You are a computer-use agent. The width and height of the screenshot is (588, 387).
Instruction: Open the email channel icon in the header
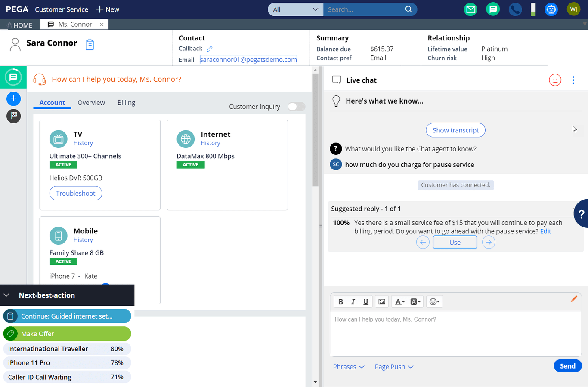470,9
